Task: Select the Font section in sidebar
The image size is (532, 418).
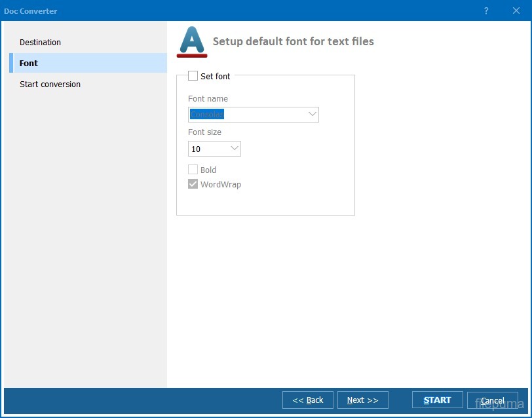Action: coord(29,63)
